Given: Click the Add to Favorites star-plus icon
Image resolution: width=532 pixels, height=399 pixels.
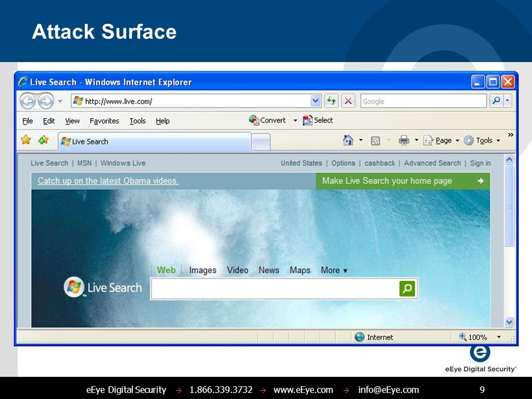Looking at the screenshot, I should pyautogui.click(x=43, y=140).
